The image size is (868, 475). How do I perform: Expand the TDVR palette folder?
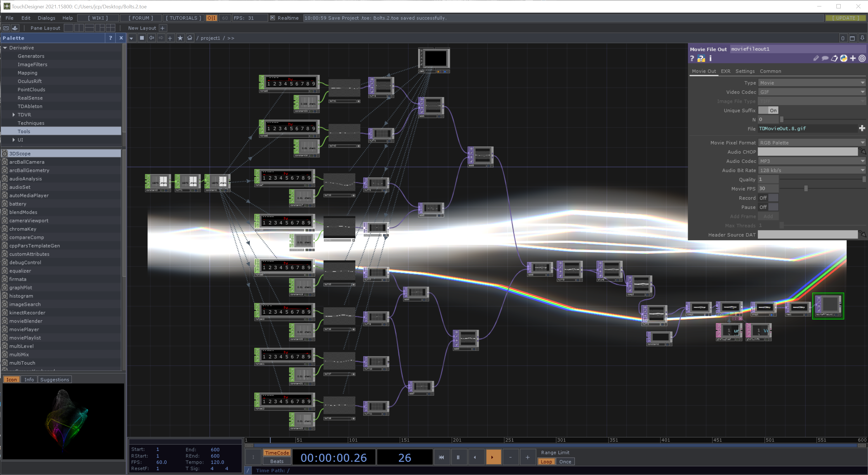click(x=13, y=115)
